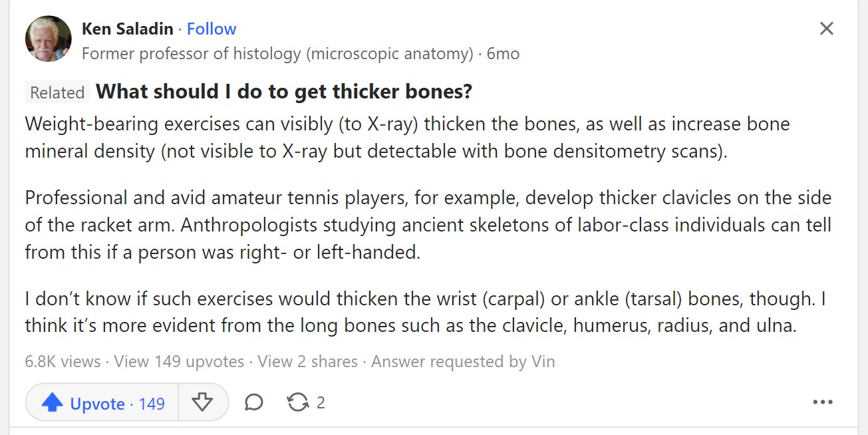Open question What should I do to get thicker bones
This screenshot has width=868, height=435.
click(284, 92)
